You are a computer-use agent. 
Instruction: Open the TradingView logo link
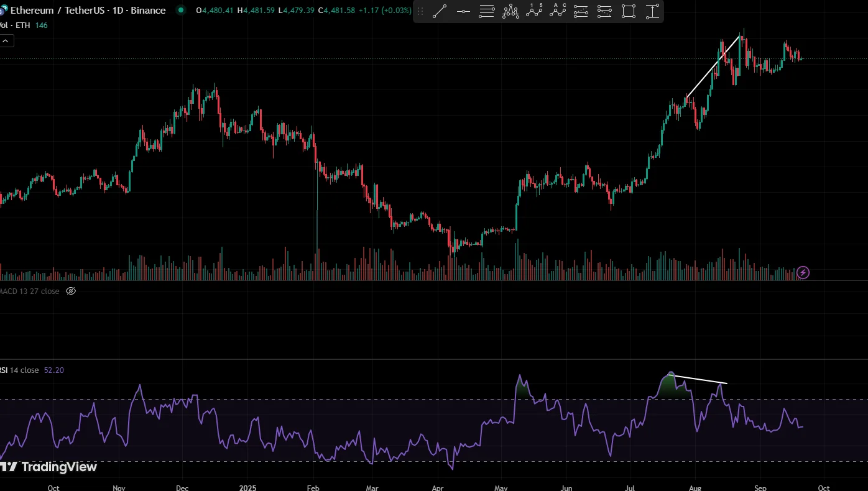[x=50, y=467]
